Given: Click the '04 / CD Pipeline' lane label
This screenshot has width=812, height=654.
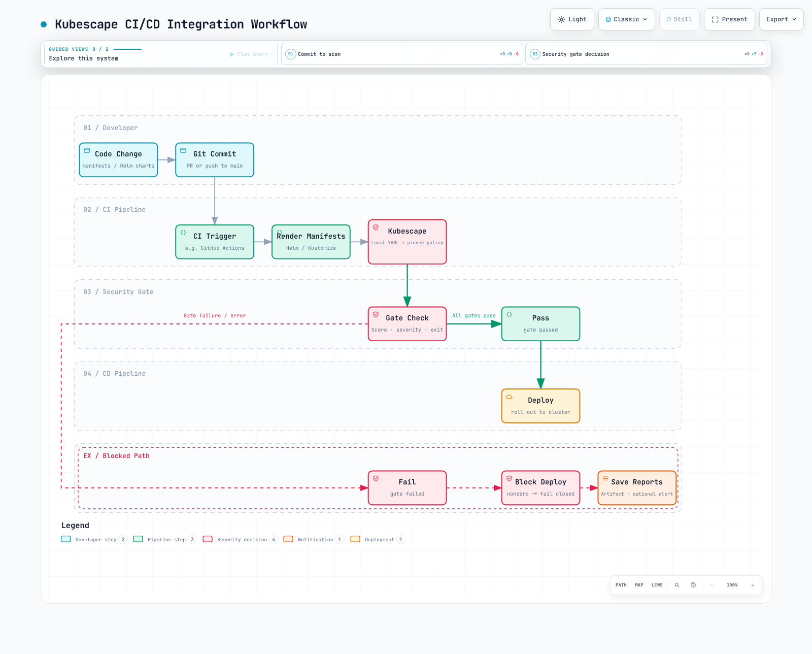Looking at the screenshot, I should tap(114, 374).
